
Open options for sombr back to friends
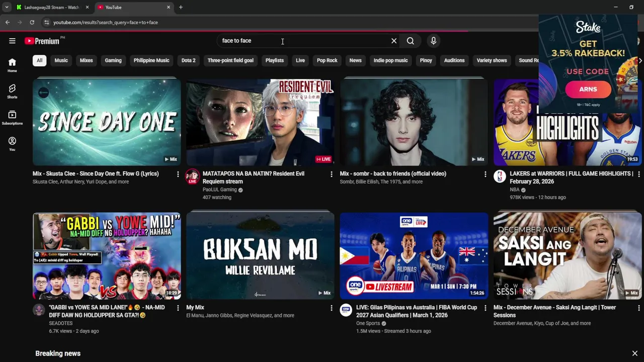[485, 174]
